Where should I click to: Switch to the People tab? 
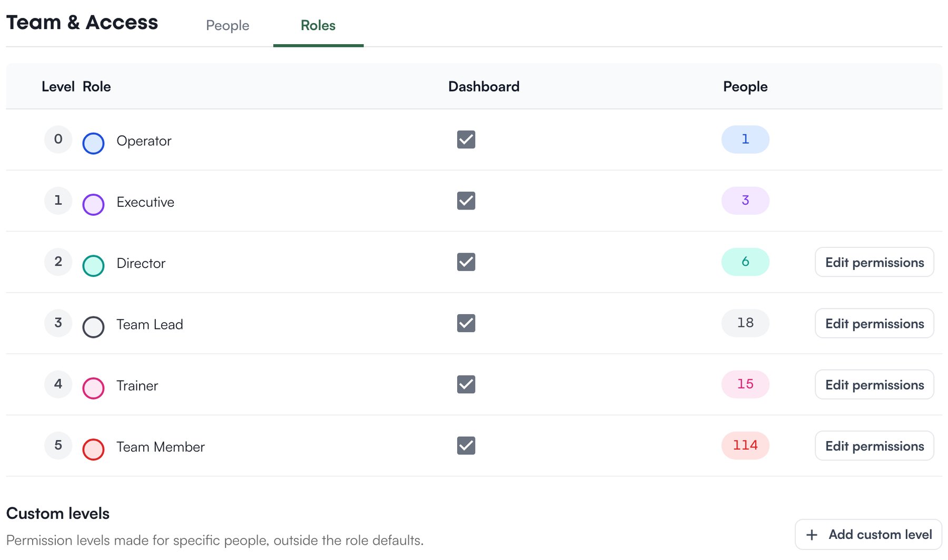pos(228,25)
